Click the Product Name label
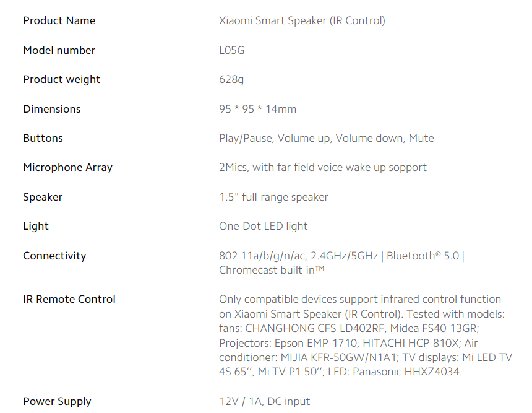 click(x=59, y=20)
